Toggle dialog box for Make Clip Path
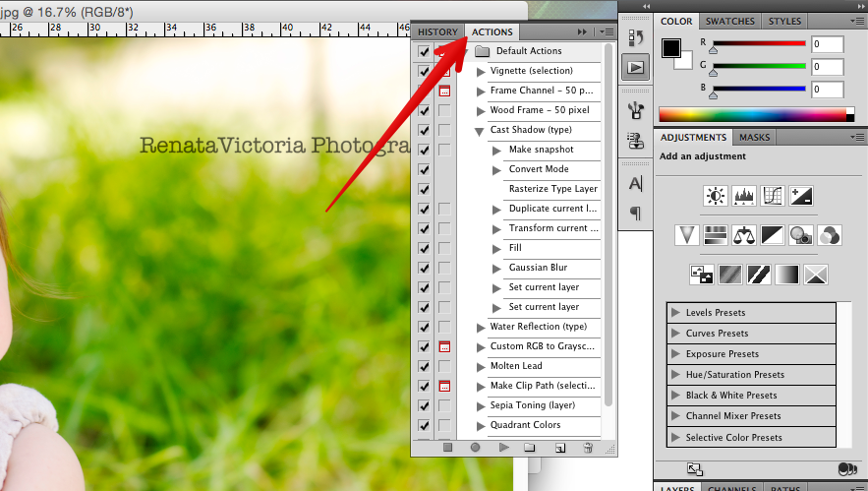 click(444, 387)
